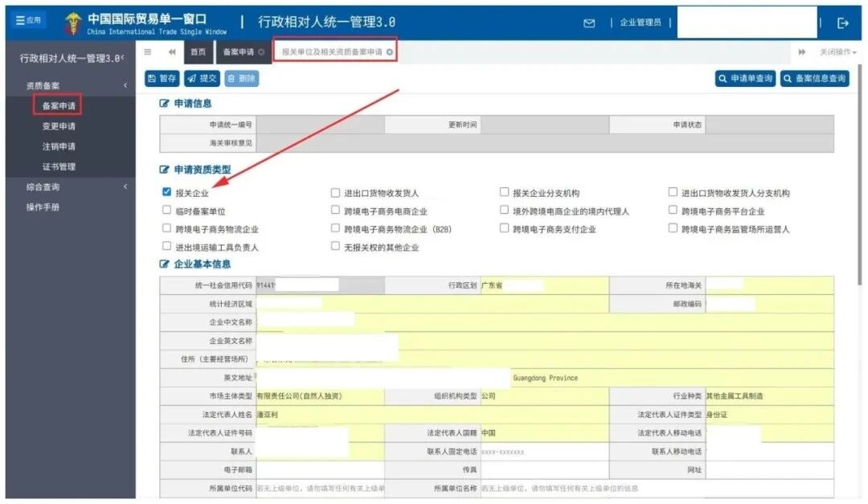Open the 关闭操作 dropdown
The width and height of the screenshot is (868, 504).
coord(837,52)
